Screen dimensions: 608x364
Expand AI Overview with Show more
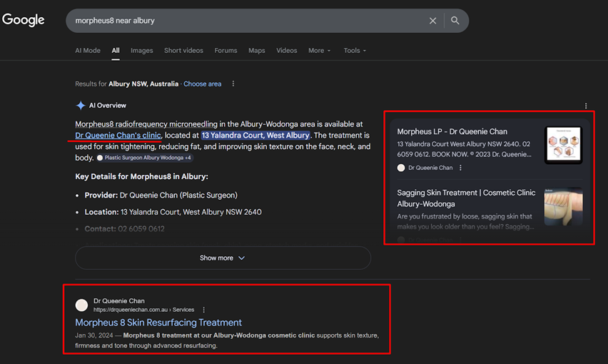(x=222, y=258)
